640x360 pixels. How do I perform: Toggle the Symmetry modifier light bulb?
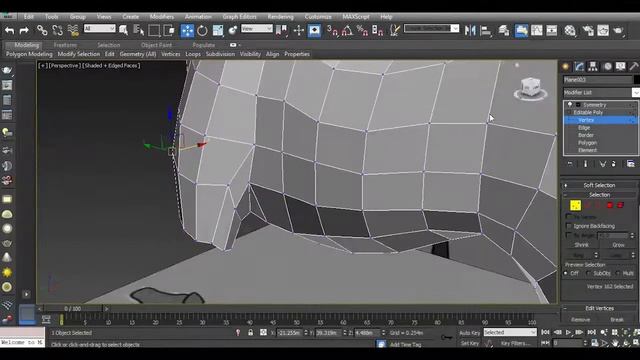570,105
